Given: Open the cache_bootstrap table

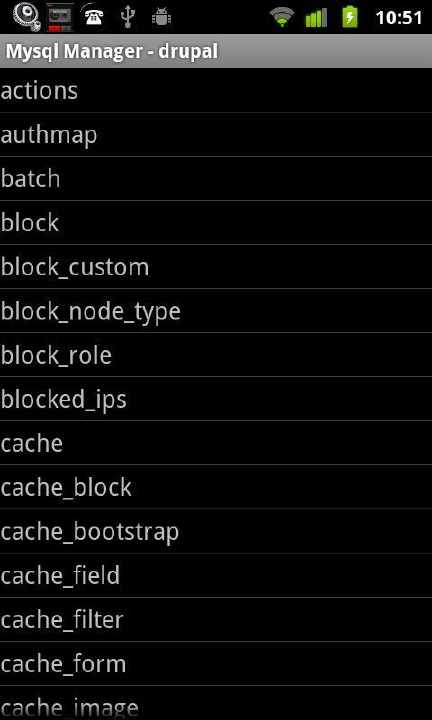Looking at the screenshot, I should 216,531.
